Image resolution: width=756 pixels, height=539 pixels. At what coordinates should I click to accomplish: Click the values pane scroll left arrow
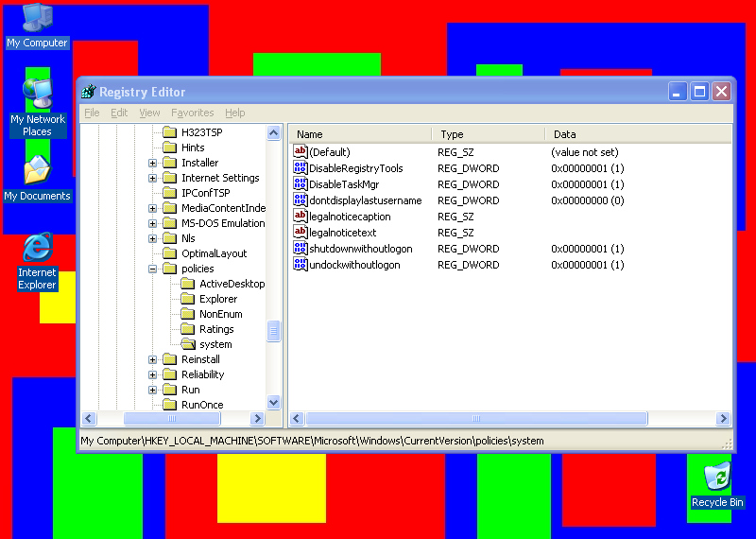[x=297, y=418]
